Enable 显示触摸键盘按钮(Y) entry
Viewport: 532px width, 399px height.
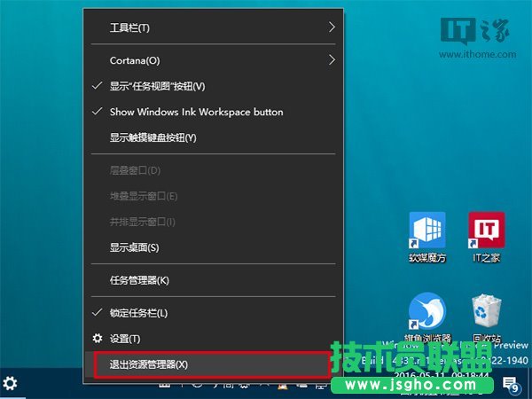pyautogui.click(x=153, y=137)
